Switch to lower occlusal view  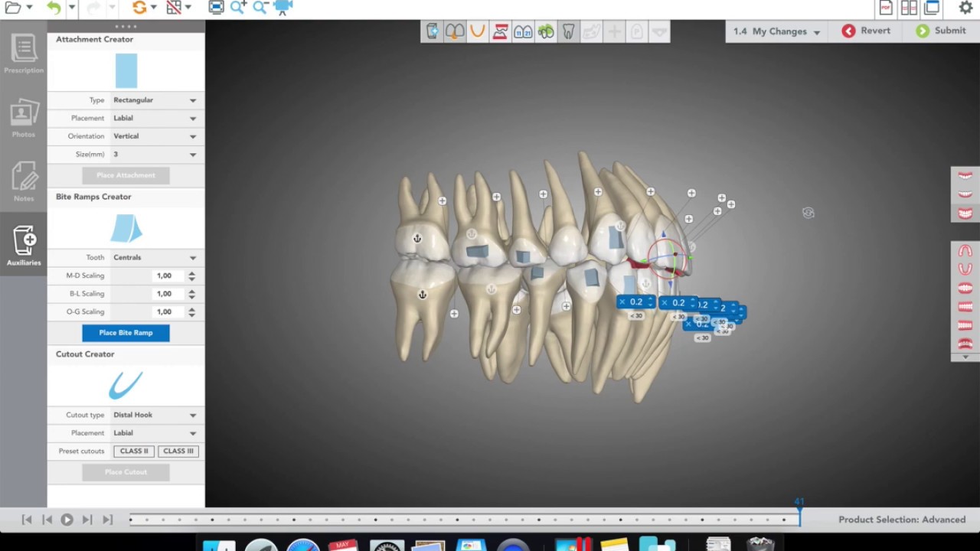[965, 269]
